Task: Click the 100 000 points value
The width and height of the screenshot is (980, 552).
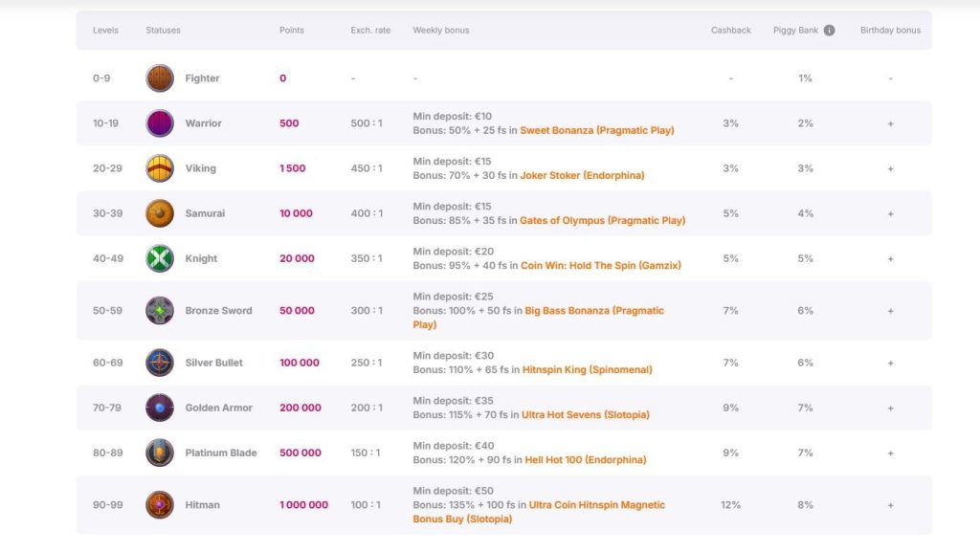Action: [x=300, y=363]
